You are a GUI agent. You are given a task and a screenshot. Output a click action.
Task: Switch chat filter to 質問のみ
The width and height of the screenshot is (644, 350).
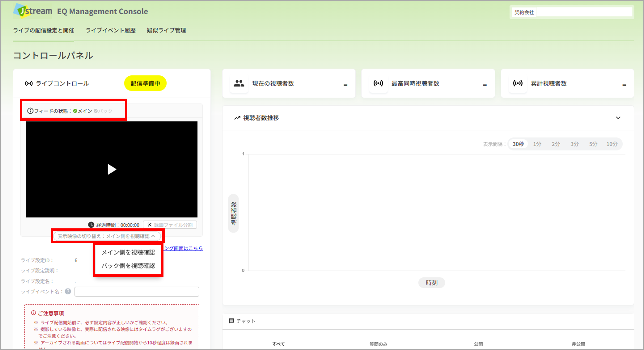tap(378, 344)
